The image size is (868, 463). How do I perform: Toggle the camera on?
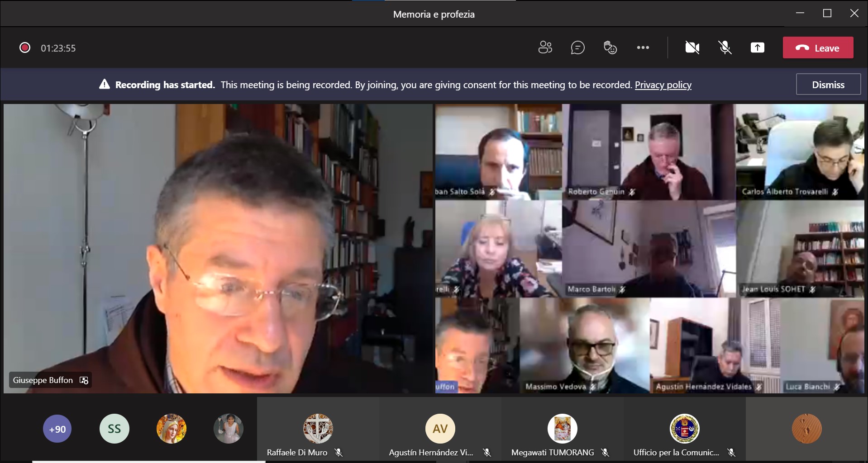tap(692, 47)
